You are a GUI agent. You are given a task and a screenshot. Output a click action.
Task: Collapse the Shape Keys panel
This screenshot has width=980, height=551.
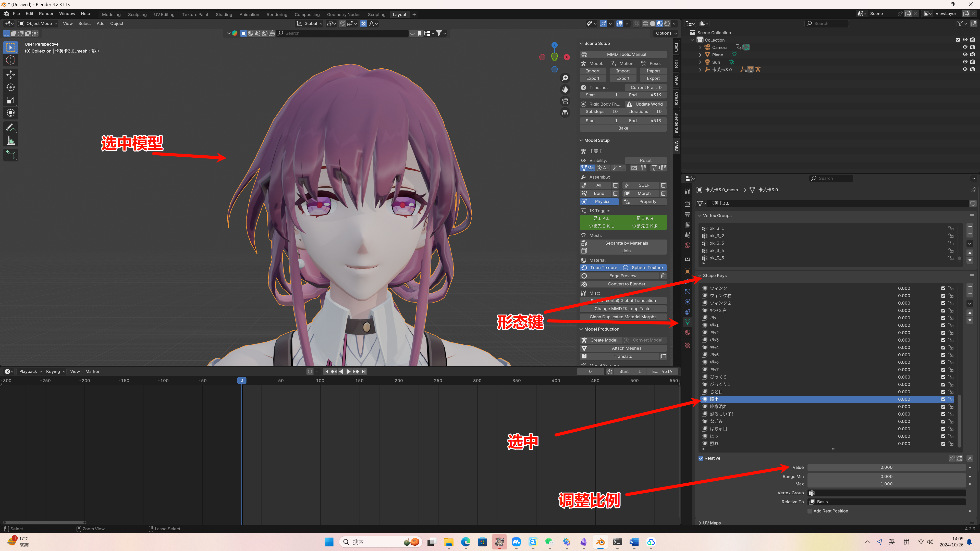700,276
